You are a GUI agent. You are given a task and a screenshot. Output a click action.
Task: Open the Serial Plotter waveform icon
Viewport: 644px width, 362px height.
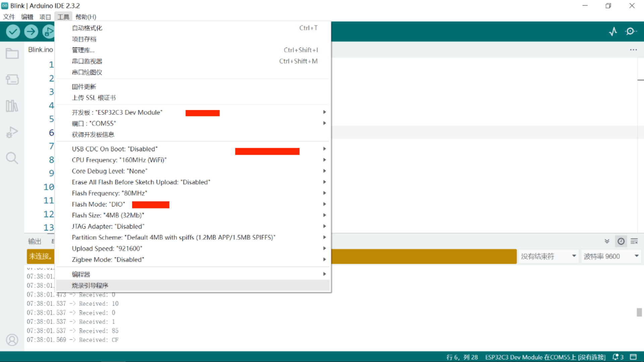(x=613, y=32)
